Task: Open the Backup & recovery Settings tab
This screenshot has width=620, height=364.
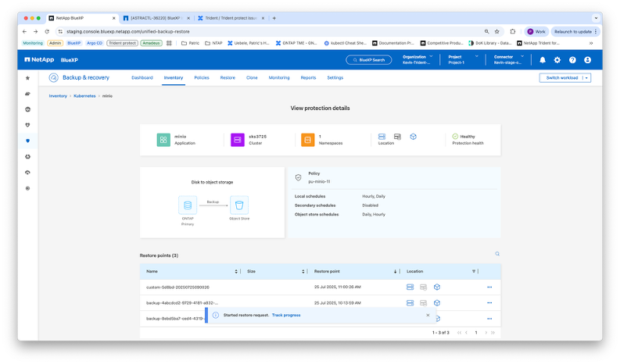Action: coord(335,78)
